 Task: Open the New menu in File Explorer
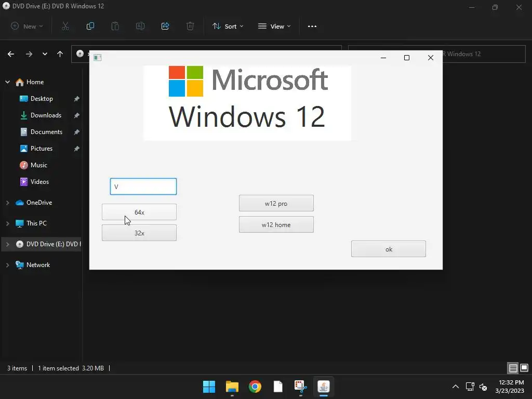[27, 26]
